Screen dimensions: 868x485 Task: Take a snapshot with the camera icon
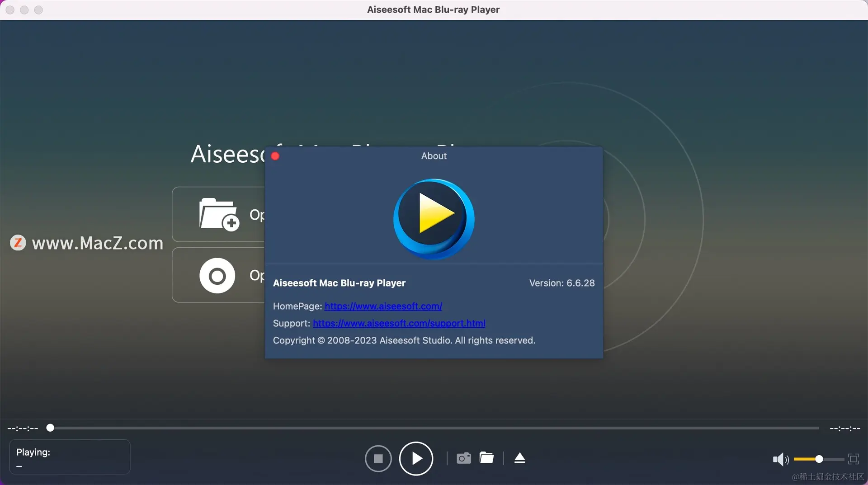(464, 458)
